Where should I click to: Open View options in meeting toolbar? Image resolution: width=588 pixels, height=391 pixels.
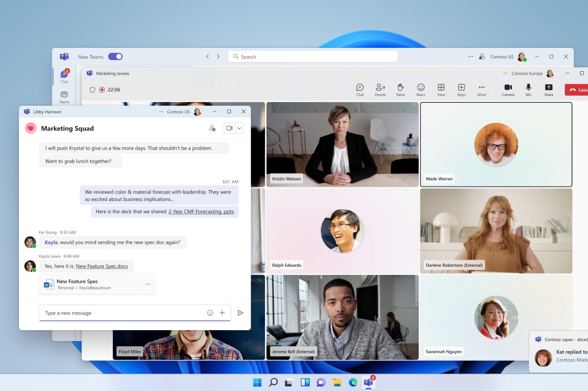click(441, 90)
